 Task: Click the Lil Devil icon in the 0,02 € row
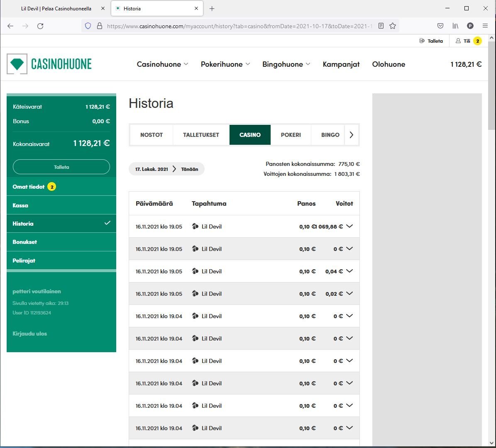pos(195,294)
